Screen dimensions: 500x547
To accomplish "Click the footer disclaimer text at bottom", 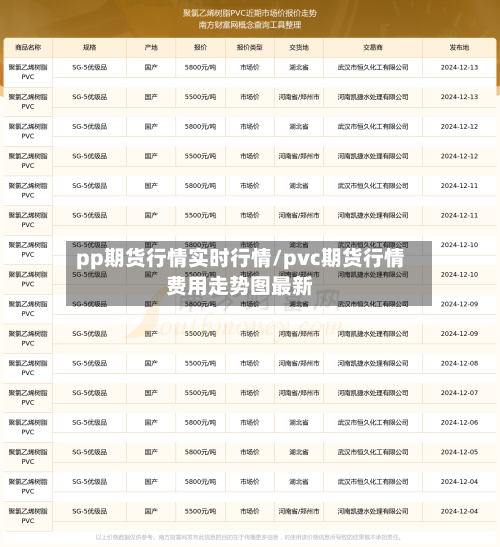I will [x=248, y=537].
